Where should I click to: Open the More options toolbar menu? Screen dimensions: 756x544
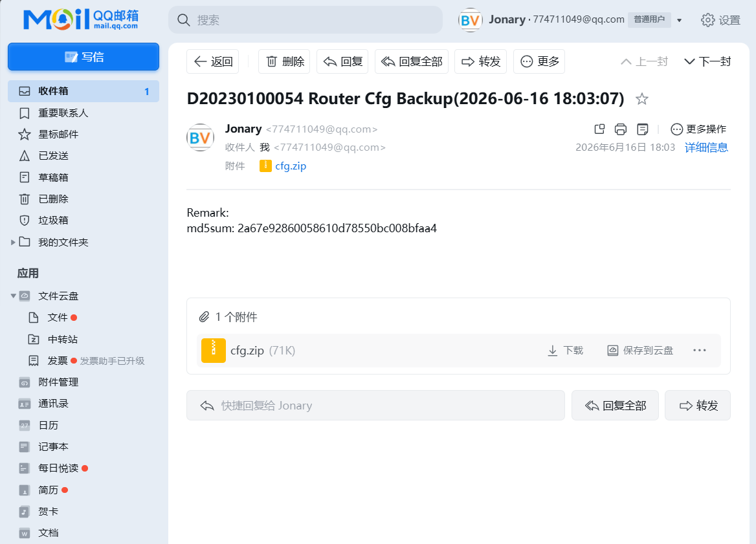539,61
